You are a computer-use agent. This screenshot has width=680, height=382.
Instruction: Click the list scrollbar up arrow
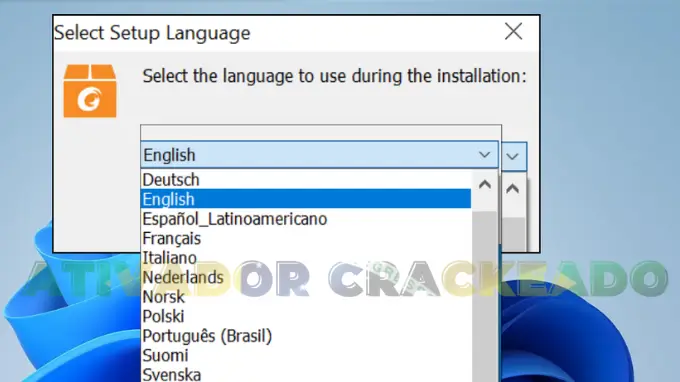click(x=485, y=185)
